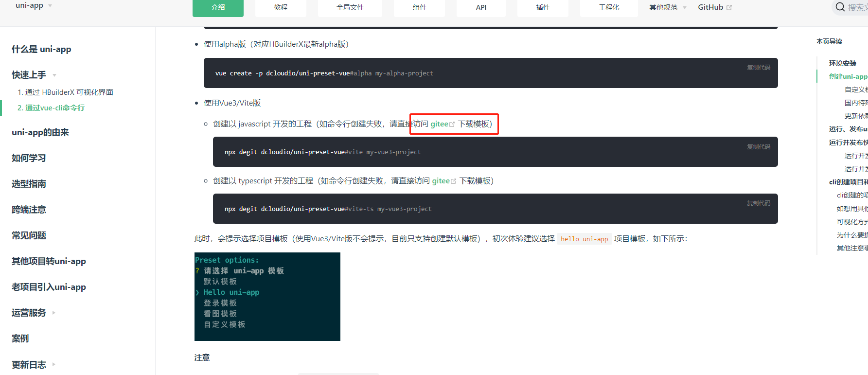Open the 全局文件 tab
Screen dimensions: 868x375
point(350,7)
